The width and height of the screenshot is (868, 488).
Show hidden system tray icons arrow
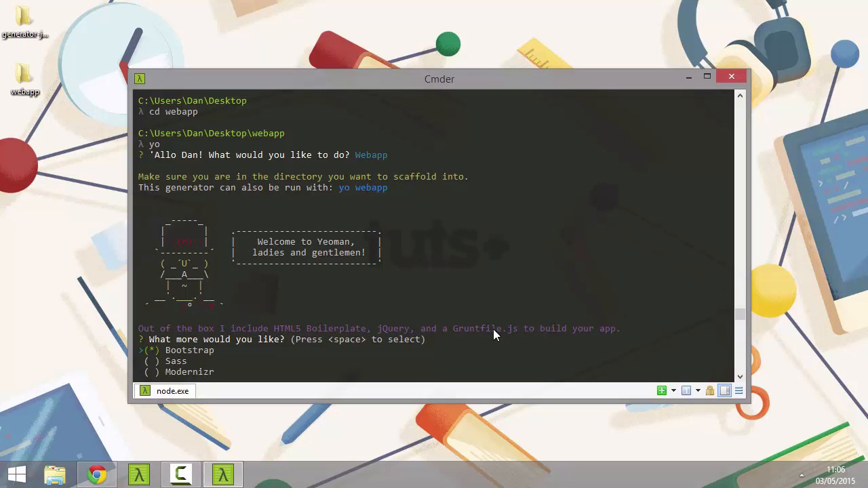(x=802, y=475)
